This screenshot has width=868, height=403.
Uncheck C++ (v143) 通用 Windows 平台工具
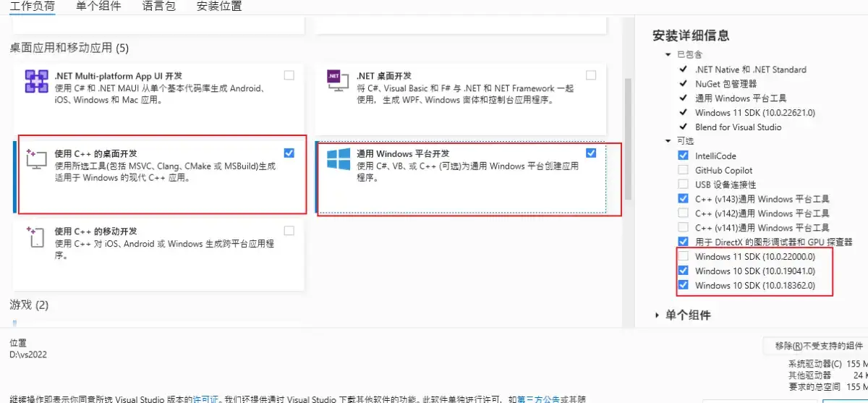click(x=684, y=198)
